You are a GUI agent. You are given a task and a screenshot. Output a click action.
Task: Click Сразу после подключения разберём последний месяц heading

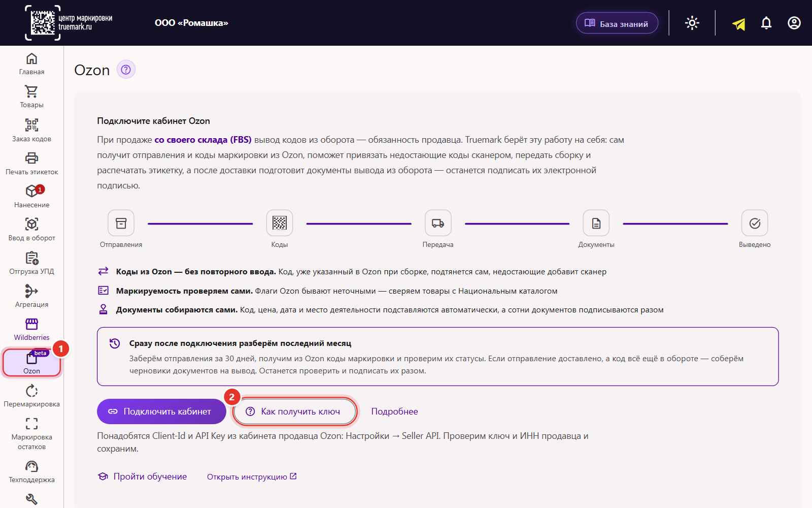pyautogui.click(x=240, y=343)
